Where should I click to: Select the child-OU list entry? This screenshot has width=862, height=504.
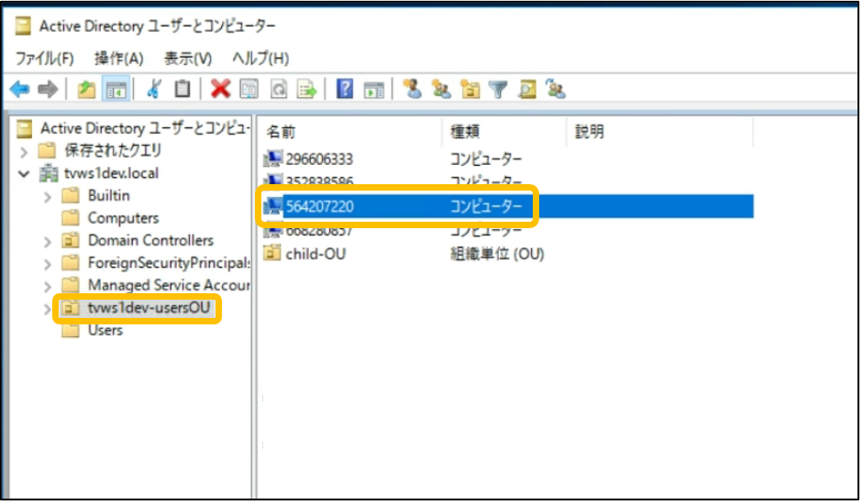pos(315,254)
